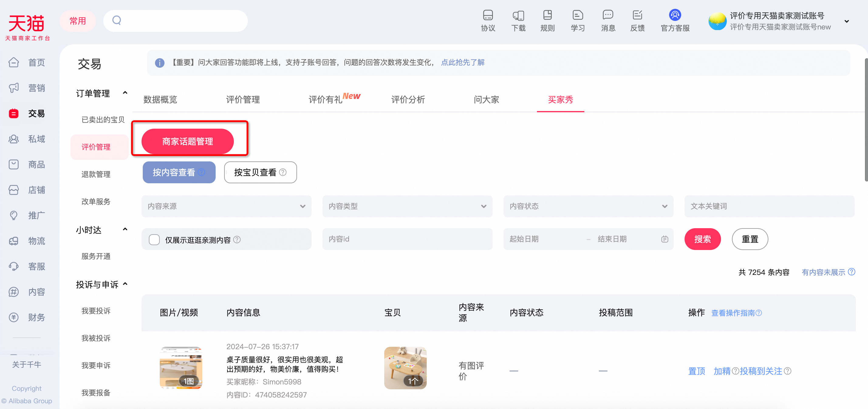Open calendar icon in date range
This screenshot has height=409, width=868.
[x=665, y=239]
